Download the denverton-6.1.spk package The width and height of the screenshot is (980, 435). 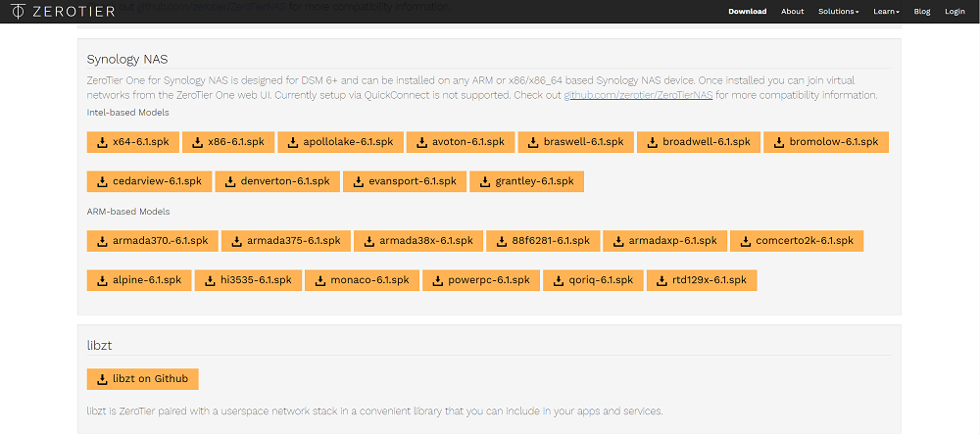pyautogui.click(x=277, y=182)
